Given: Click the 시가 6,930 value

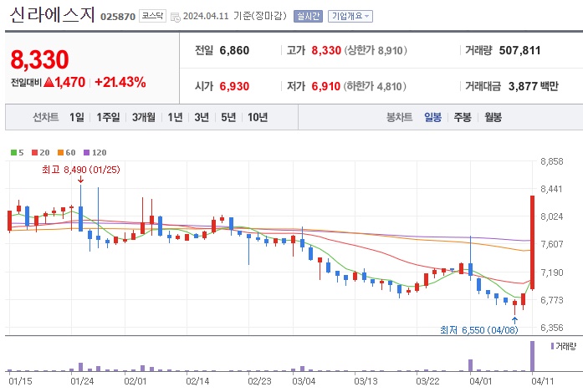Looking at the screenshot, I should coord(234,86).
